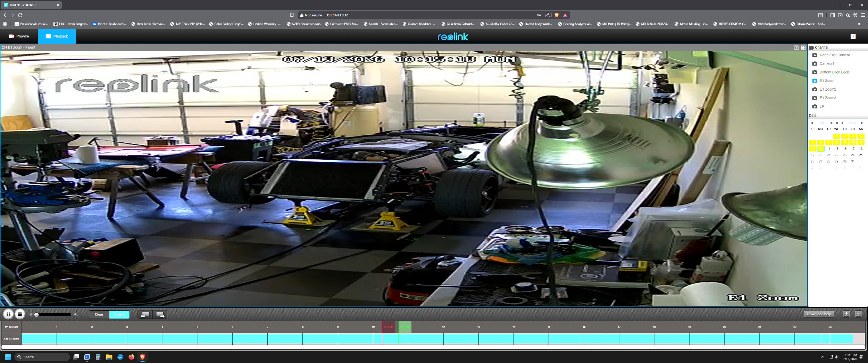Open the saved password key icon
Viewport: 868px width, 363px height.
pyautogui.click(x=539, y=15)
